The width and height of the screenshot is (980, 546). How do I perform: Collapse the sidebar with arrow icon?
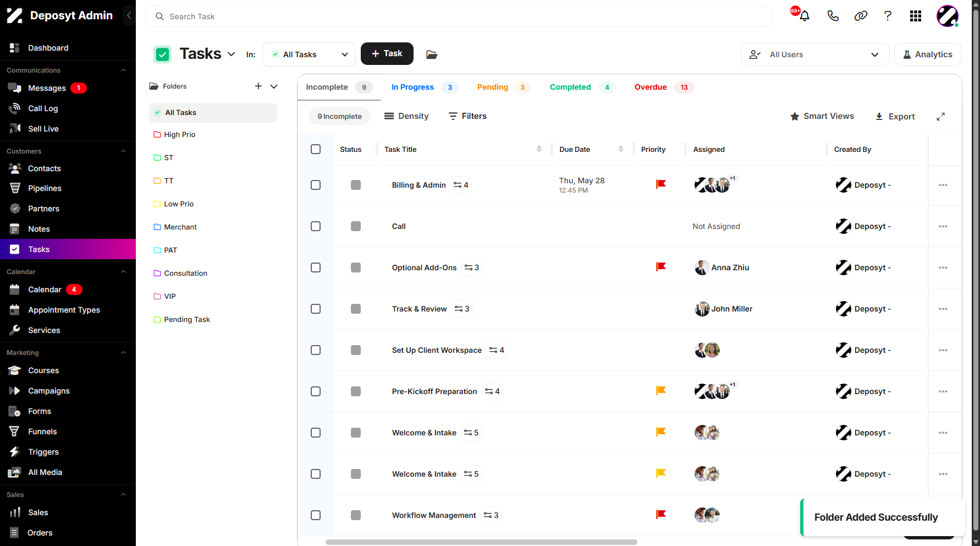pyautogui.click(x=129, y=15)
